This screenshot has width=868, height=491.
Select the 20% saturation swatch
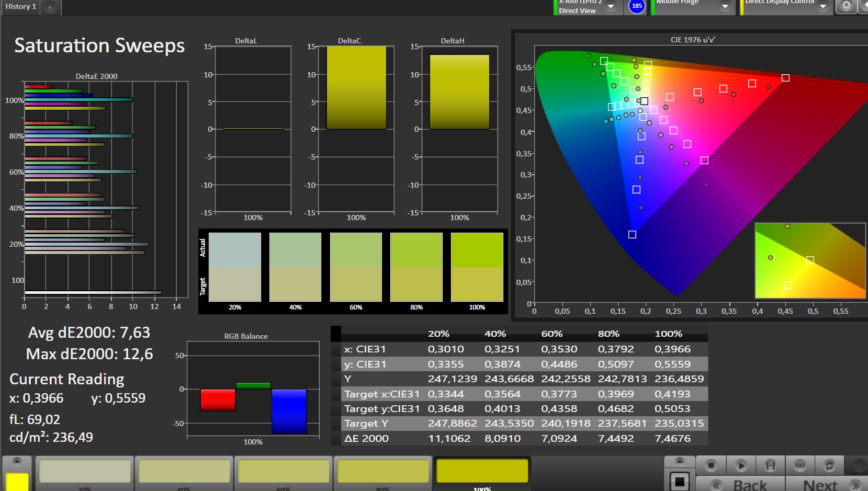pyautogui.click(x=85, y=471)
